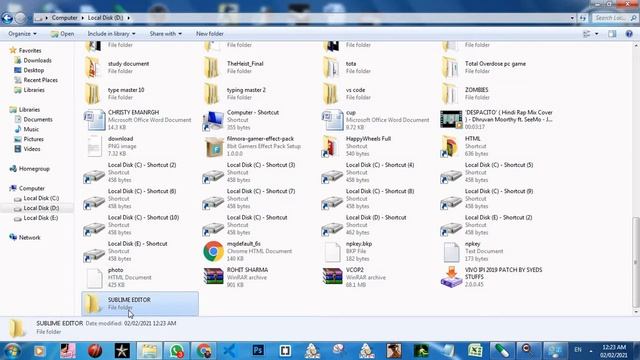Screen dimensions: 640x360
Task: Open Desktop in Favorites
Action: (33, 70)
